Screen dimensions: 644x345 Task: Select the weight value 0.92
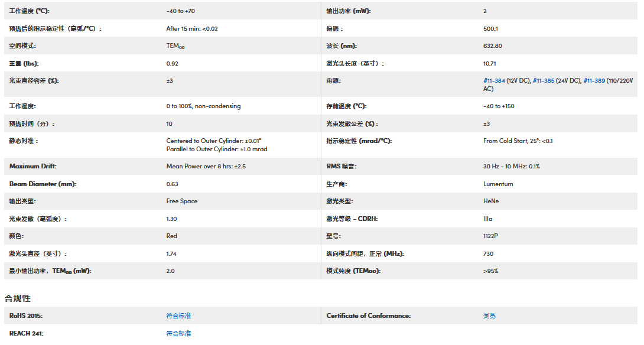(173, 64)
